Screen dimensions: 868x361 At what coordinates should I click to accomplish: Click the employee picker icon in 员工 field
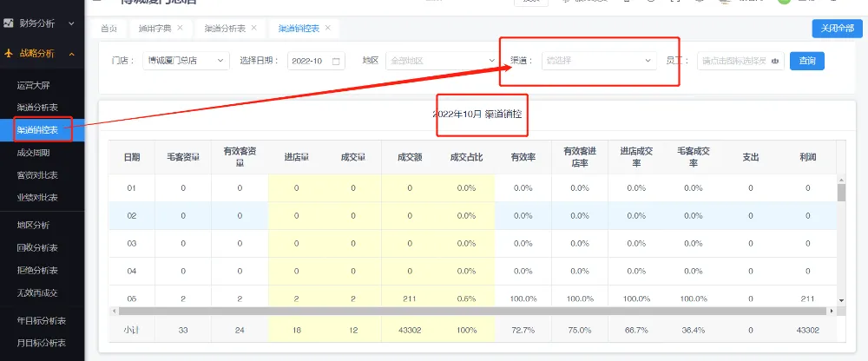pos(774,61)
